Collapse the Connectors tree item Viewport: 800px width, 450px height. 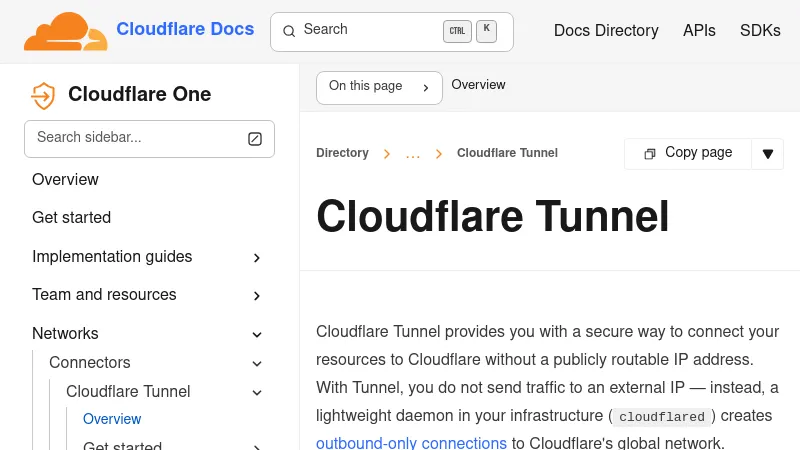(x=257, y=363)
